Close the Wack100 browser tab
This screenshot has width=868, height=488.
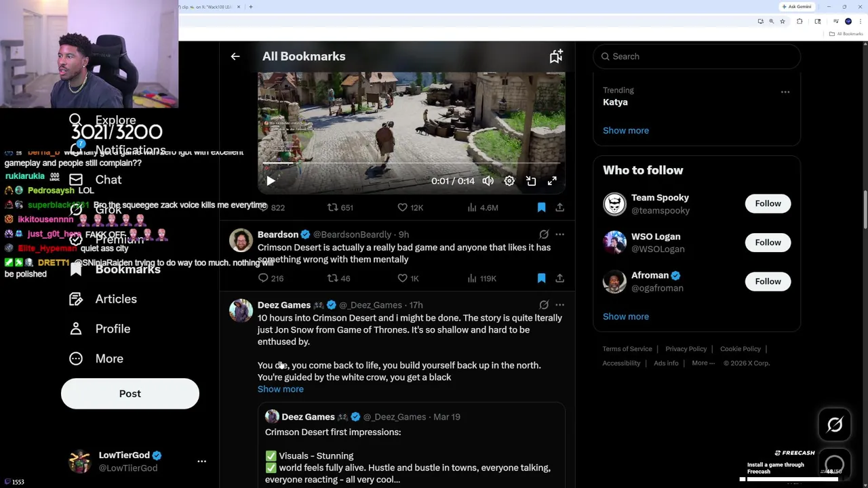click(x=239, y=7)
